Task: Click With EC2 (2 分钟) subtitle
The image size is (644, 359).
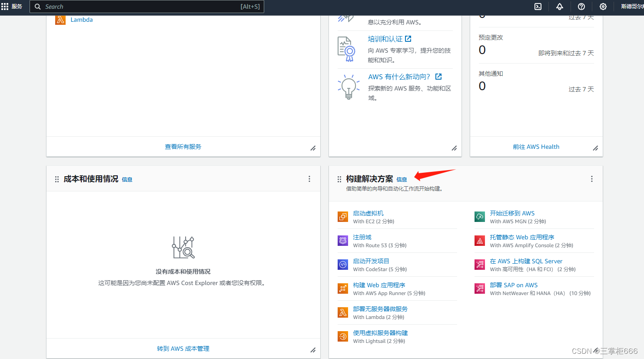Action: (x=373, y=221)
